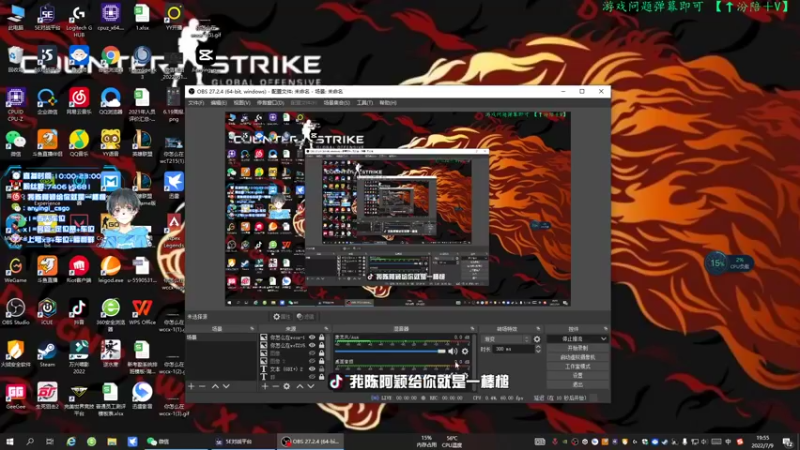Pop out the Sources dock panel
This screenshot has width=800, height=450.
(327, 329)
